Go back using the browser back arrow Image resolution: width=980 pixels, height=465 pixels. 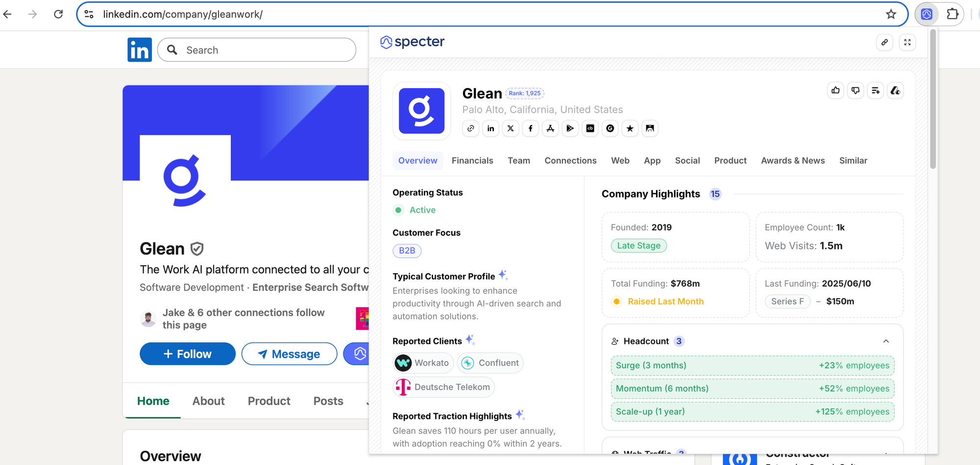[7, 14]
